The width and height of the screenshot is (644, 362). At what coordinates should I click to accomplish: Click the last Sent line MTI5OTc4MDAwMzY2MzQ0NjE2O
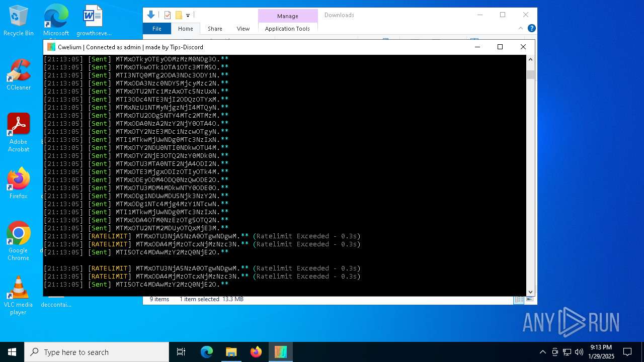click(136, 285)
